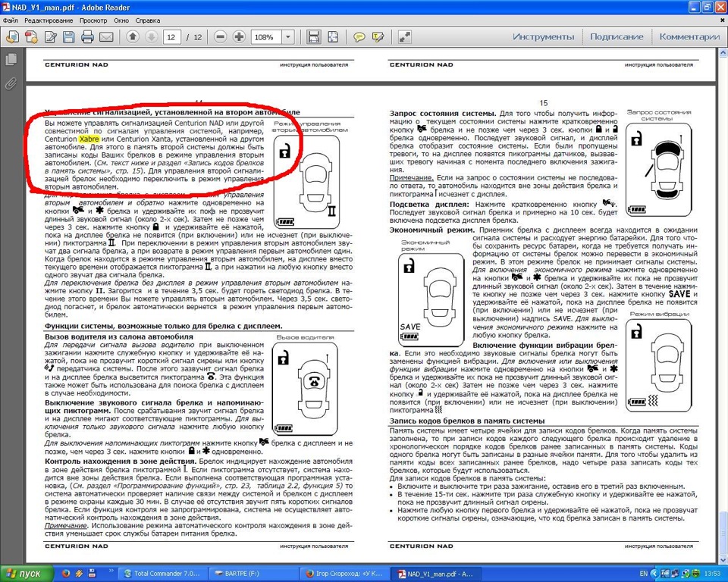
Task: Open the Комментарии pane
Action: click(x=689, y=36)
